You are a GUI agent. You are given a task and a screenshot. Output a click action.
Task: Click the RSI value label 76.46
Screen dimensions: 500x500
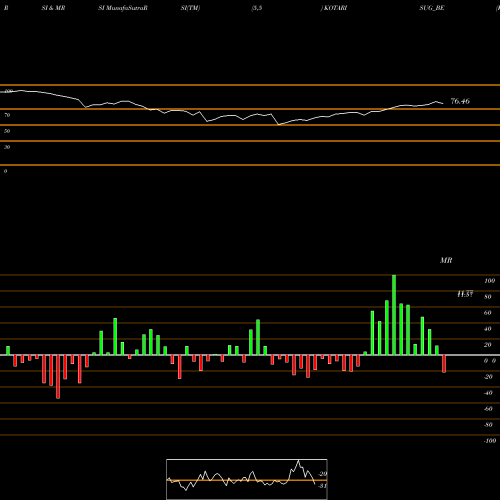coord(460,101)
